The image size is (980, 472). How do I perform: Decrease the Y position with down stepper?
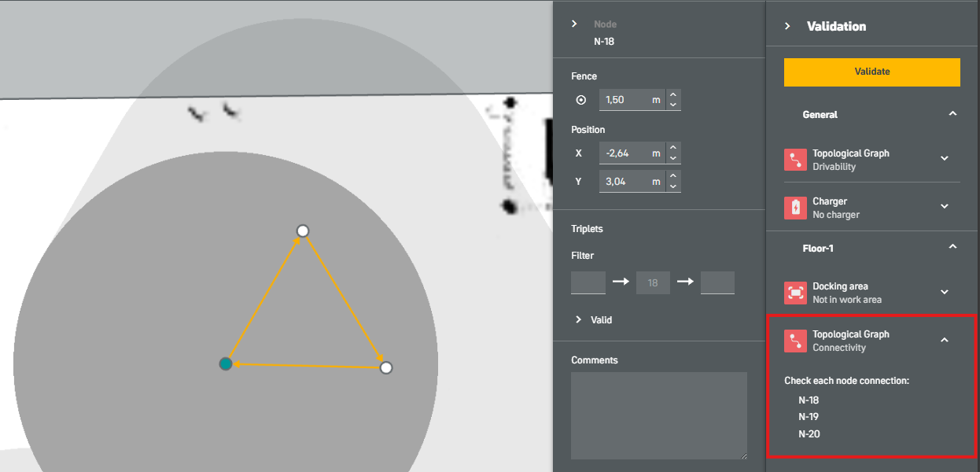click(x=673, y=186)
